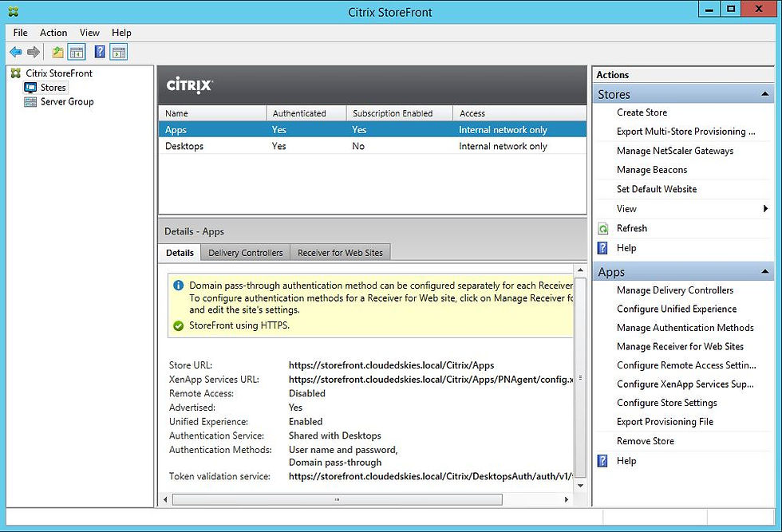Image resolution: width=782 pixels, height=532 pixels.
Task: Open Manage Authentication Methods
Action: (685, 328)
